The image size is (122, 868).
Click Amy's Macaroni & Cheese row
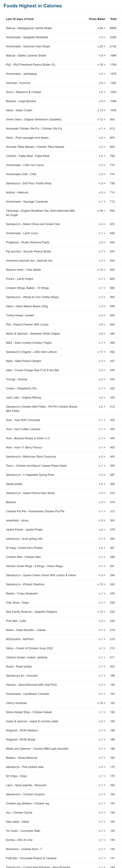click(x=61, y=92)
